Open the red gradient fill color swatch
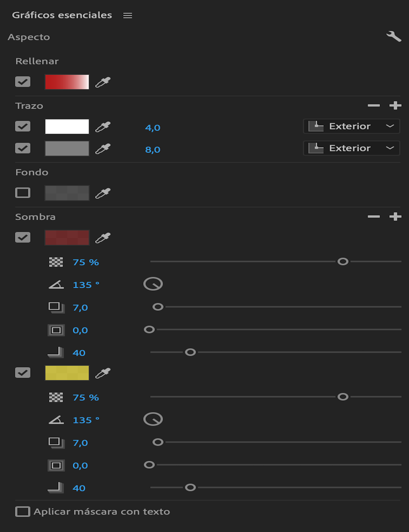The width and height of the screenshot is (409, 532). [67, 82]
